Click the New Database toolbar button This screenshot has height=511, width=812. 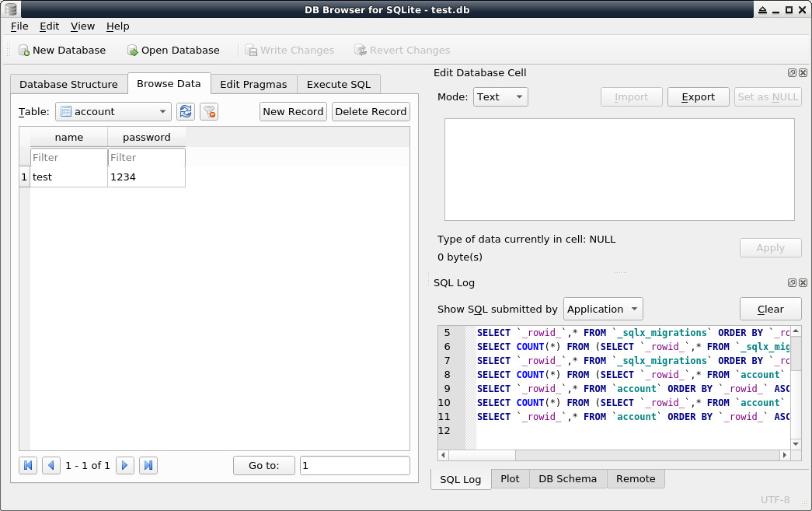[x=62, y=51]
